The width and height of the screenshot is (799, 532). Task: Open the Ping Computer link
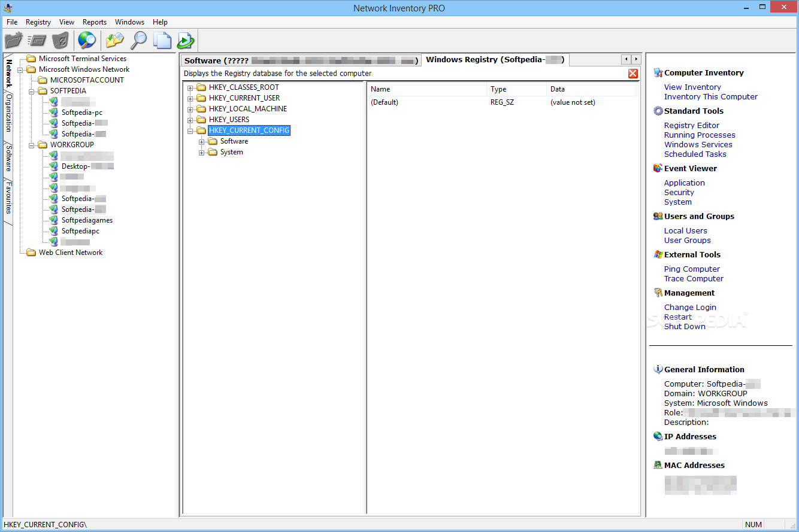[x=692, y=269]
